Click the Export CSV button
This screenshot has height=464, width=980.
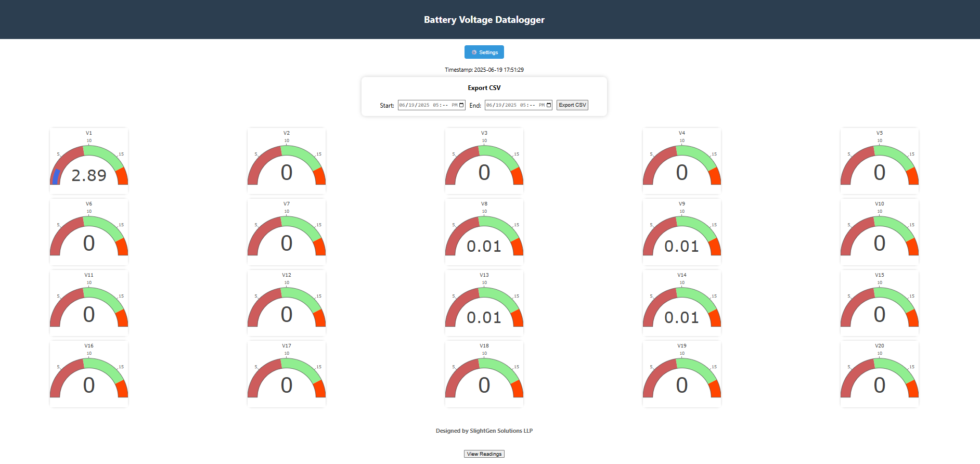point(572,105)
